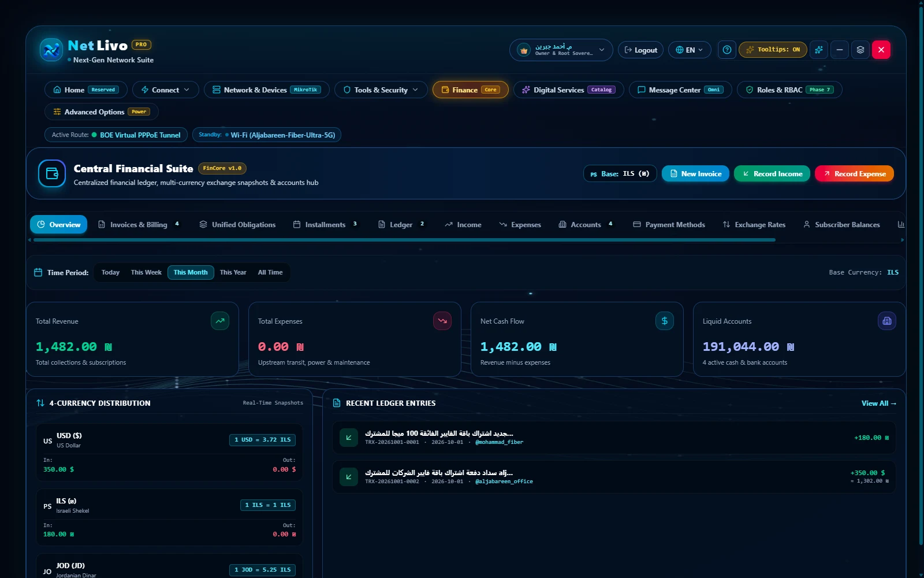924x578 pixels.
Task: Open the help question mark icon
Action: (x=727, y=50)
